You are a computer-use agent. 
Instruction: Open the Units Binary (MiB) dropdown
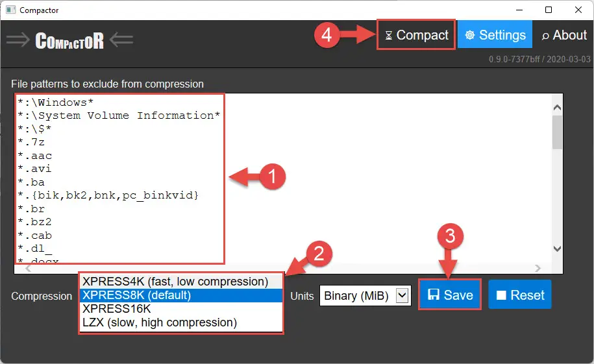(365, 295)
